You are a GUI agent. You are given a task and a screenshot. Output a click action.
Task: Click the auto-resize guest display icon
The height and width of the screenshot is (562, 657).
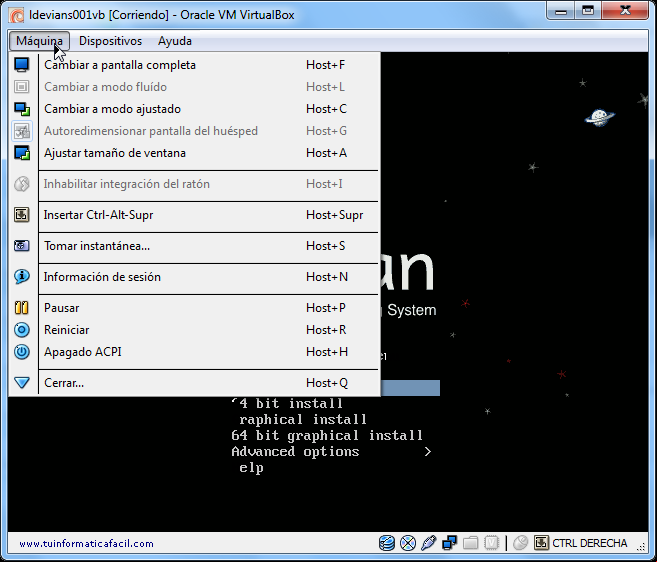coord(22,131)
